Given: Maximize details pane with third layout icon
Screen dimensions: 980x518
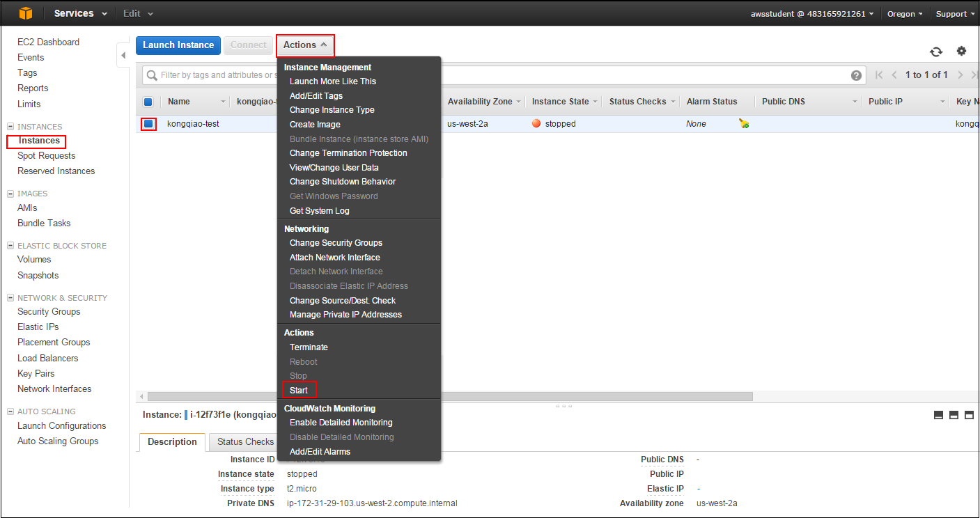Looking at the screenshot, I should [969, 415].
